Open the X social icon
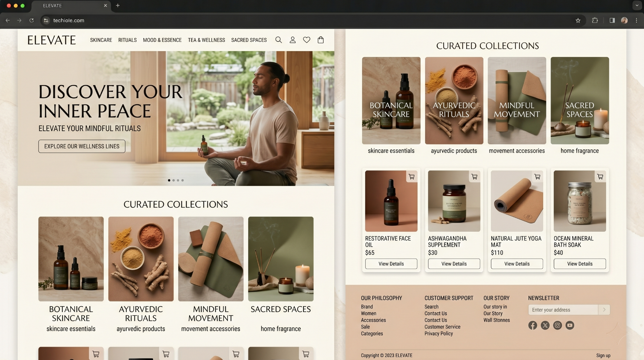 [545, 325]
